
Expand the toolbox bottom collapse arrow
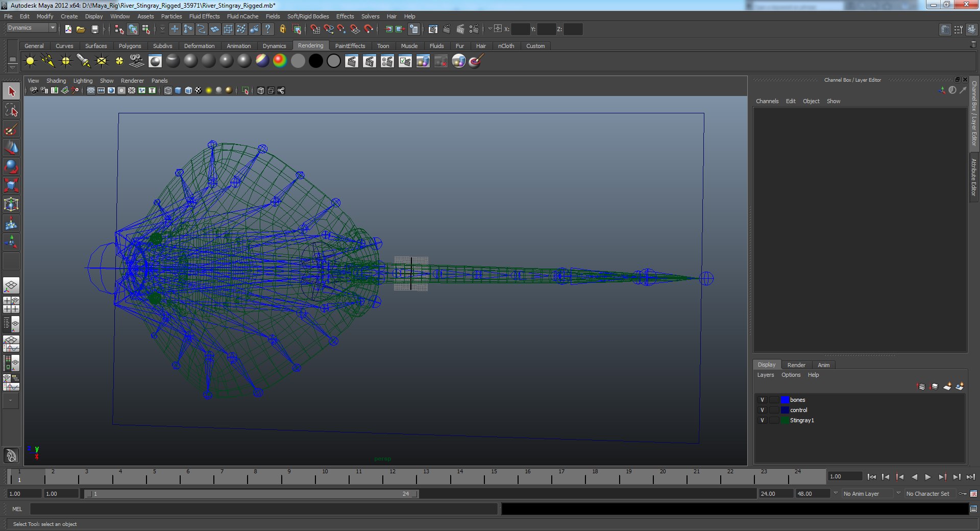[x=10, y=401]
